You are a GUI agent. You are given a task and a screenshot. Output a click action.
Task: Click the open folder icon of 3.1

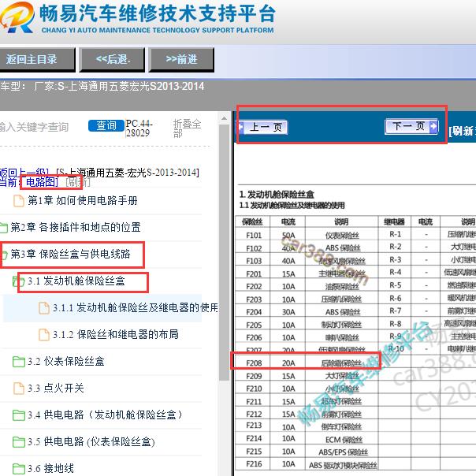tap(18, 281)
